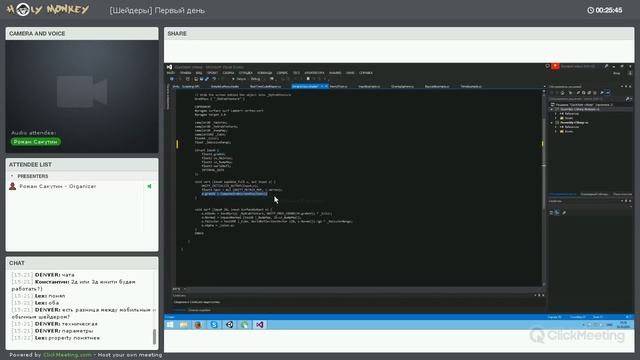Click the Start debugging button in toolbar

[239, 79]
